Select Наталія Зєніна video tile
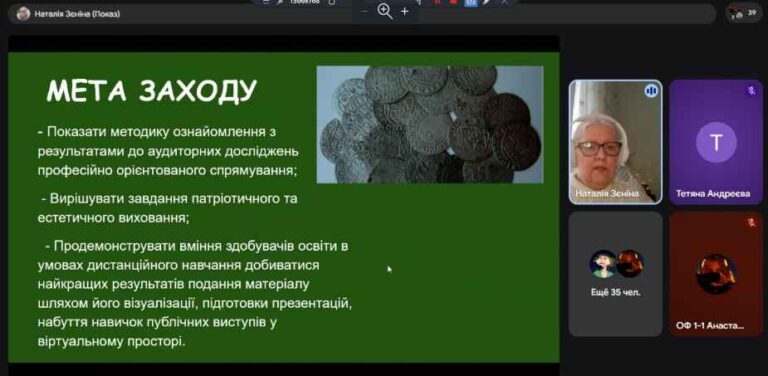 click(x=615, y=141)
